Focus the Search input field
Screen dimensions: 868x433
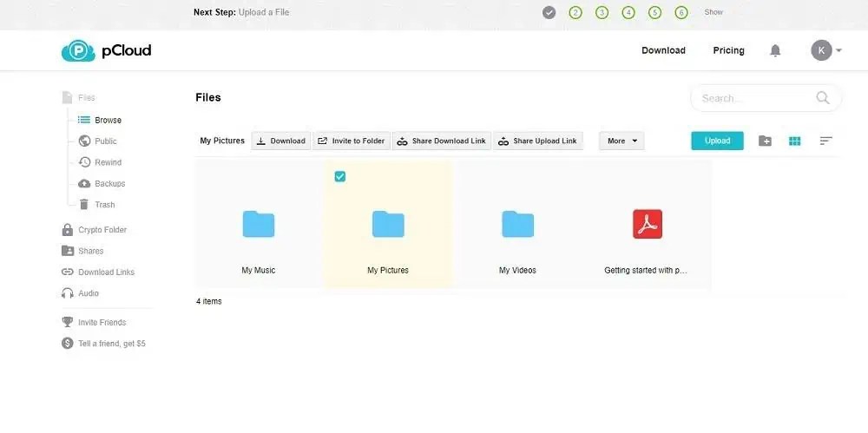[x=766, y=98]
